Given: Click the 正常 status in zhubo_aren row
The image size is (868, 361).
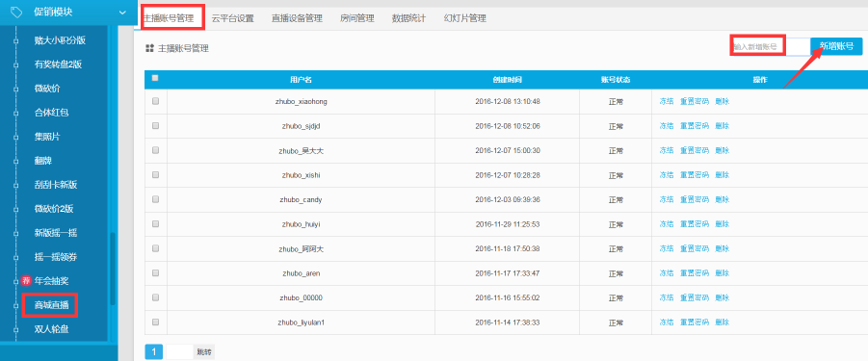Looking at the screenshot, I should (x=616, y=273).
